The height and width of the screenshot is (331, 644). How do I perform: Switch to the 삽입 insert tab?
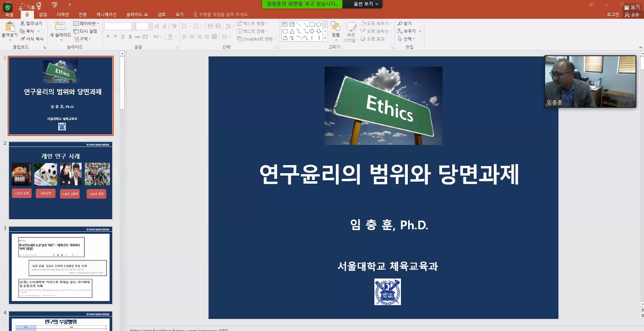click(43, 15)
